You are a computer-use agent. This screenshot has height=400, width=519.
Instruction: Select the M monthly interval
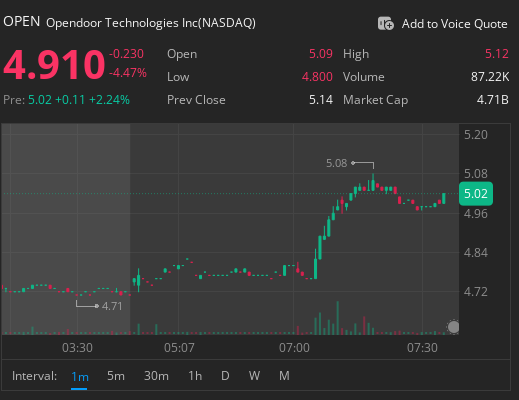tap(284, 376)
